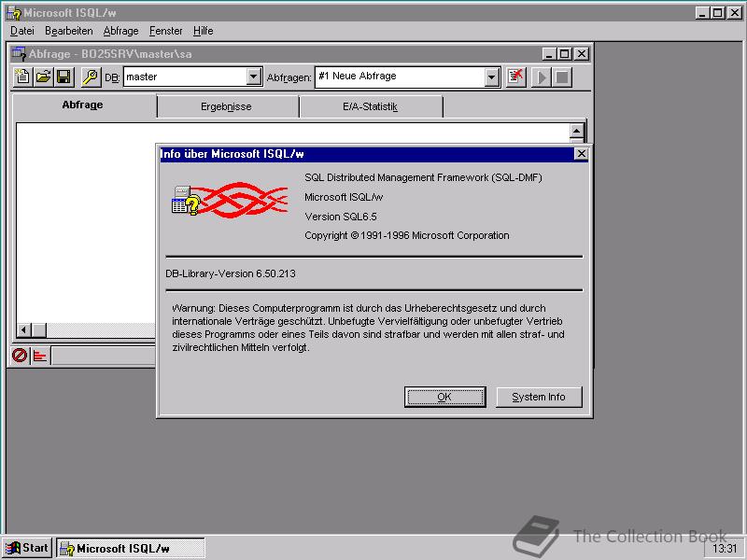The height and width of the screenshot is (560, 747).
Task: Click the red bar chart status icon
Action: [40, 356]
